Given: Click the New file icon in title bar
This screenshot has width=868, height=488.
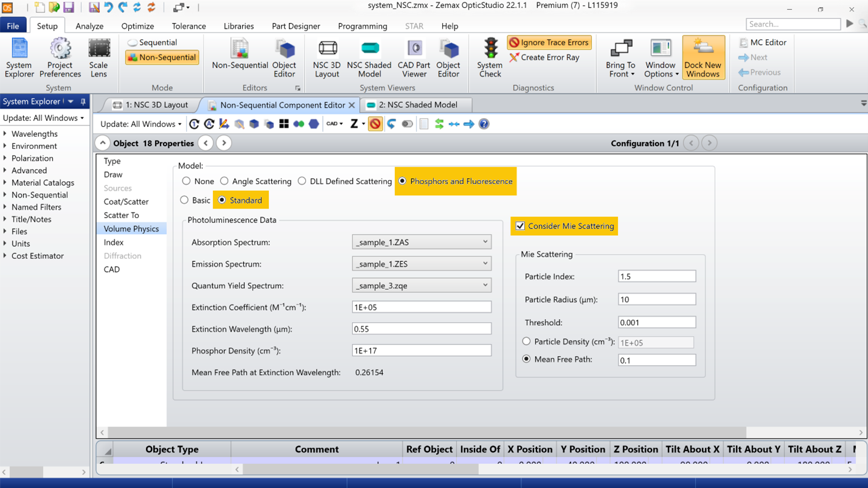Looking at the screenshot, I should click(40, 7).
